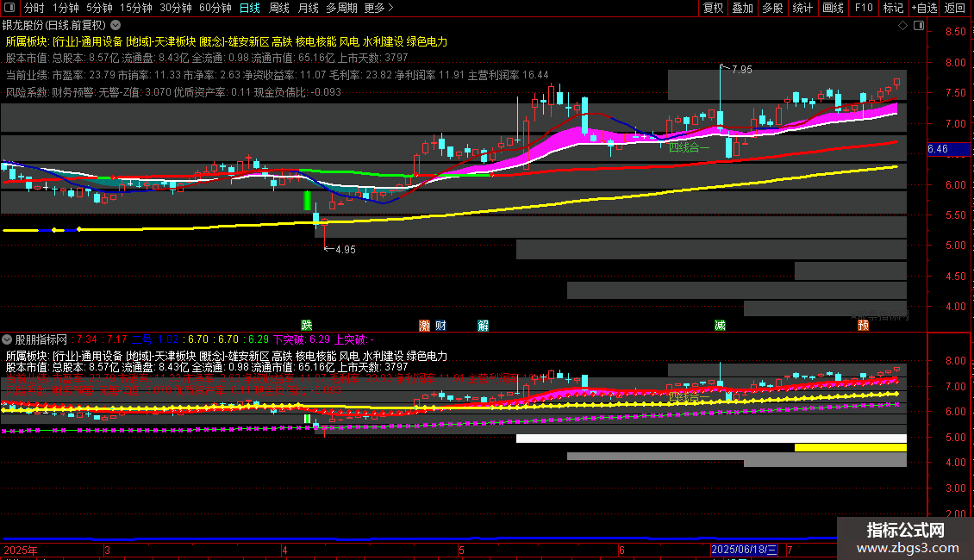The width and height of the screenshot is (974, 560).
Task: Click the 激 event marker
Action: click(424, 326)
